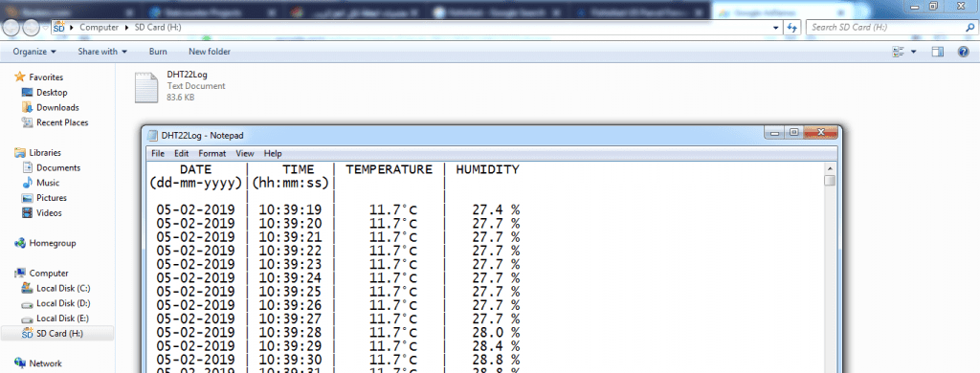The width and height of the screenshot is (980, 373).
Task: Click the HUMIDITY column header text
Action: (487, 169)
